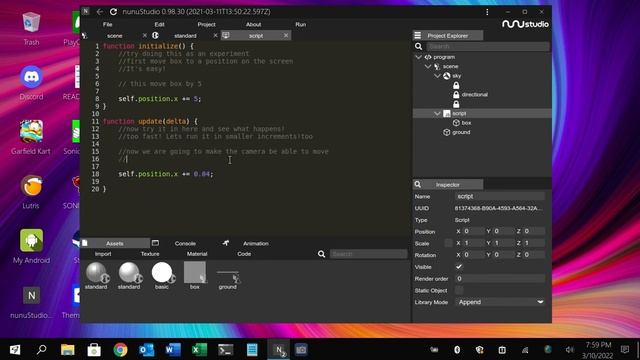Select the sky item in explorer
Image resolution: width=640 pixels, height=360 pixels.
click(x=457, y=76)
